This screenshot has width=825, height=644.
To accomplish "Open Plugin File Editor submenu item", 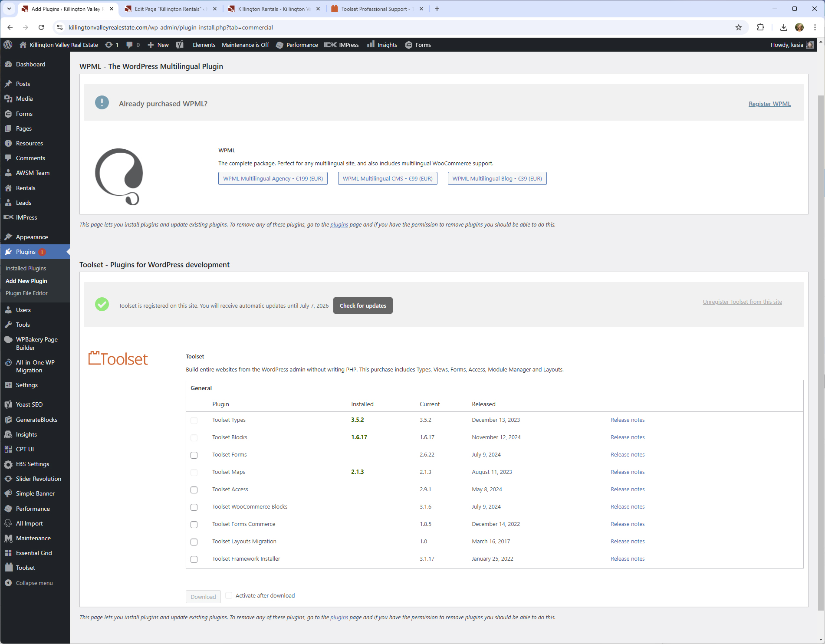I will pos(26,293).
